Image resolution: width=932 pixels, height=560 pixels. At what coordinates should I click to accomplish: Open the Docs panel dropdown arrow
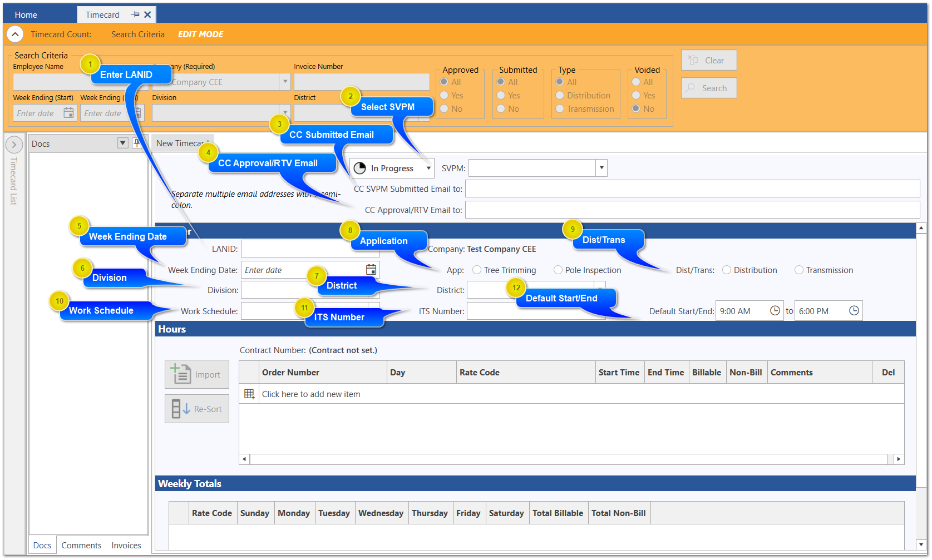[x=123, y=143]
